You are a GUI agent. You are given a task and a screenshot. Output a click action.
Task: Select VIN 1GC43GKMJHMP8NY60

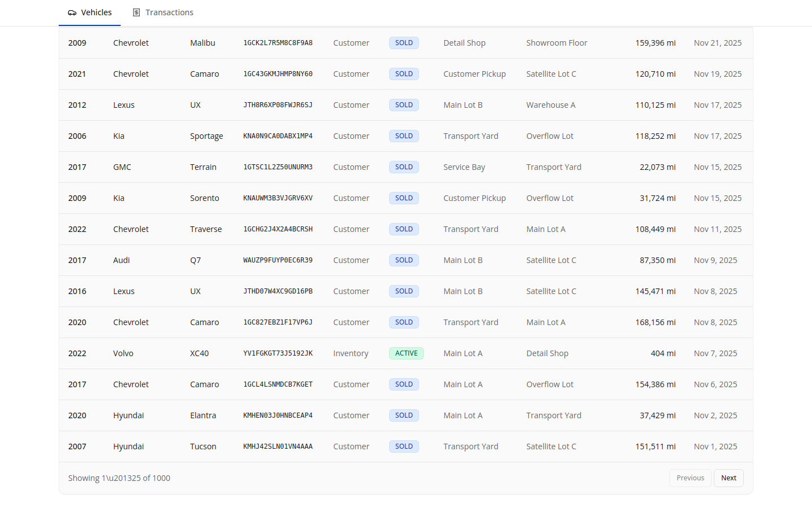[278, 74]
